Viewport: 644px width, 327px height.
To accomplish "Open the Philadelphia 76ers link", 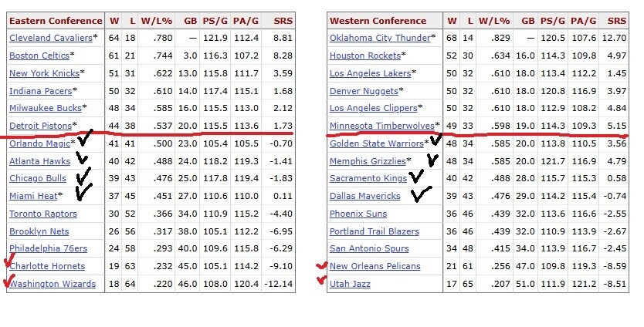I will click(48, 248).
